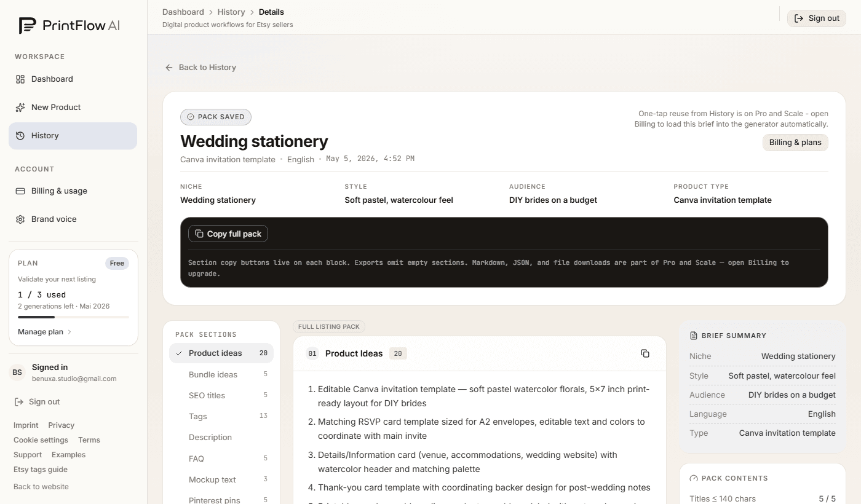The height and width of the screenshot is (504, 861).
Task: Click '1 / 3 used' usage text
Action: tap(42, 294)
